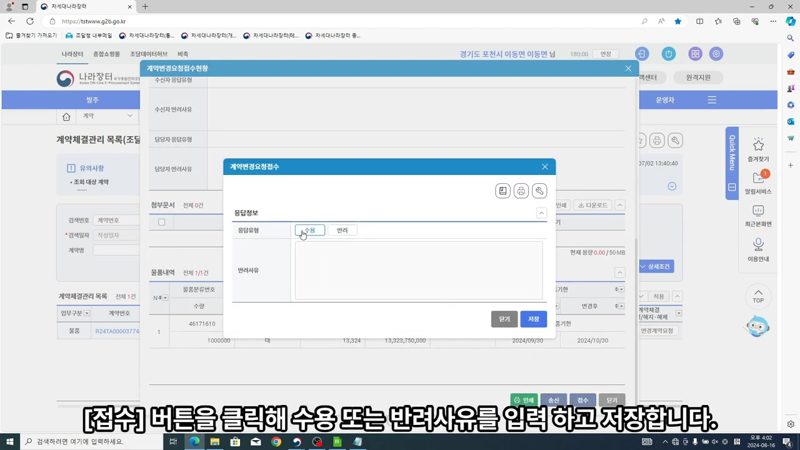Open the 조달데이터허브 top menu
The image size is (800, 450).
148,54
